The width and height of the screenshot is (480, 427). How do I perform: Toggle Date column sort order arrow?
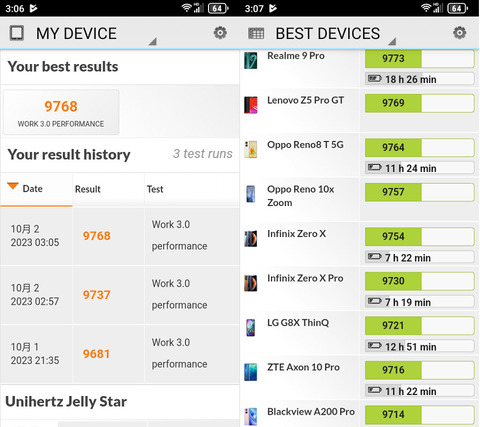(x=13, y=186)
